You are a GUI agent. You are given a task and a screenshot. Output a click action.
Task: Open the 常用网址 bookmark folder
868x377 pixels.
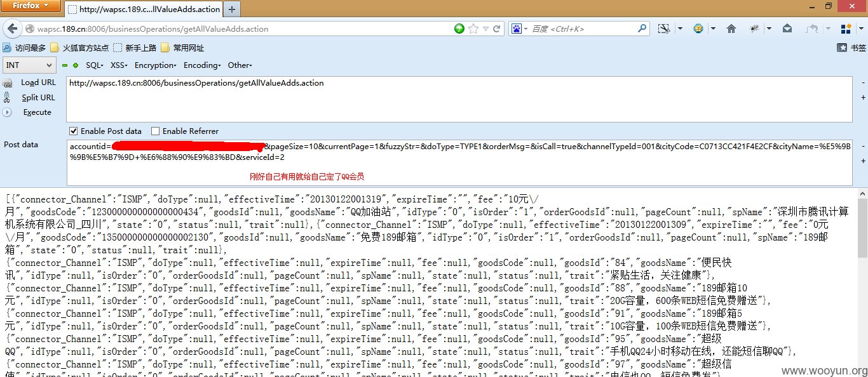pos(182,48)
